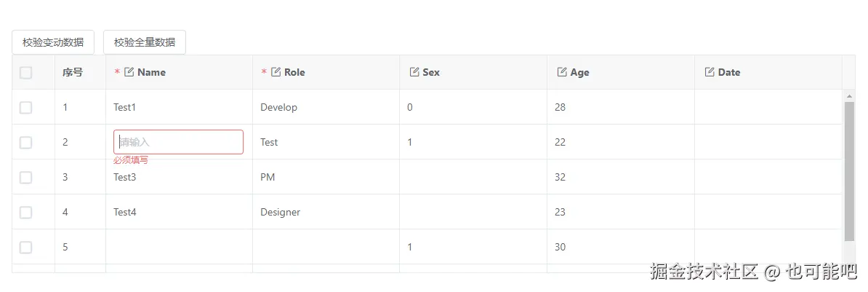
Task: Click the edit icon beside Sex header
Action: coord(414,72)
